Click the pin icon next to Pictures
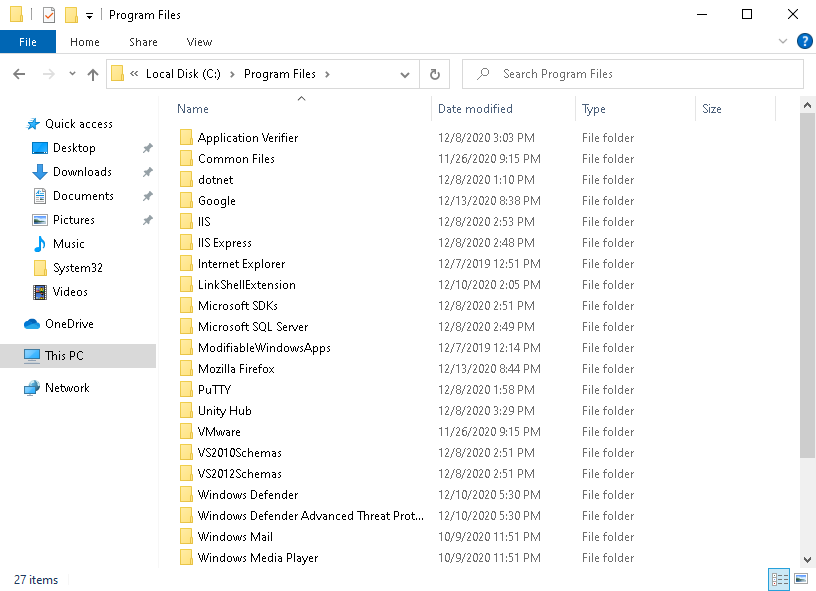The image size is (816, 591). tap(148, 220)
